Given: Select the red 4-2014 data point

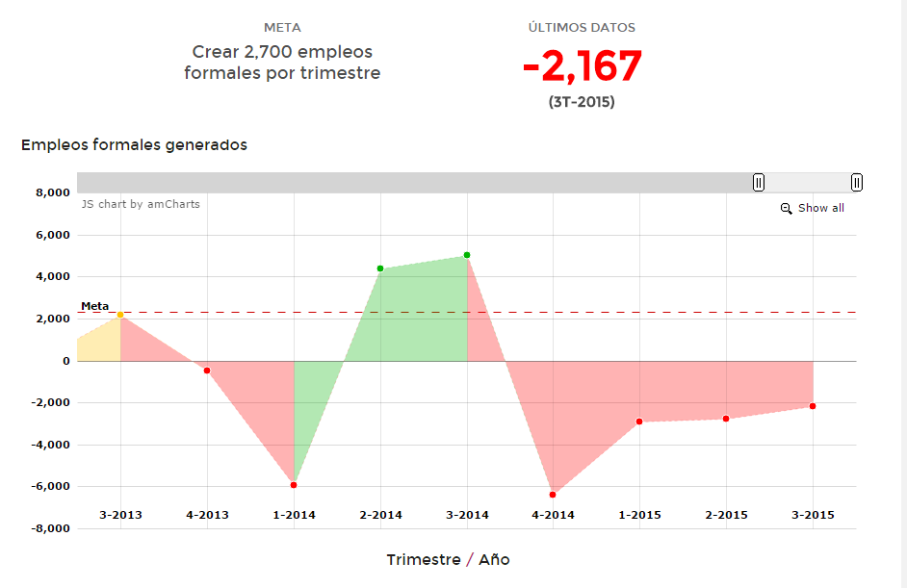Looking at the screenshot, I should pos(553,495).
